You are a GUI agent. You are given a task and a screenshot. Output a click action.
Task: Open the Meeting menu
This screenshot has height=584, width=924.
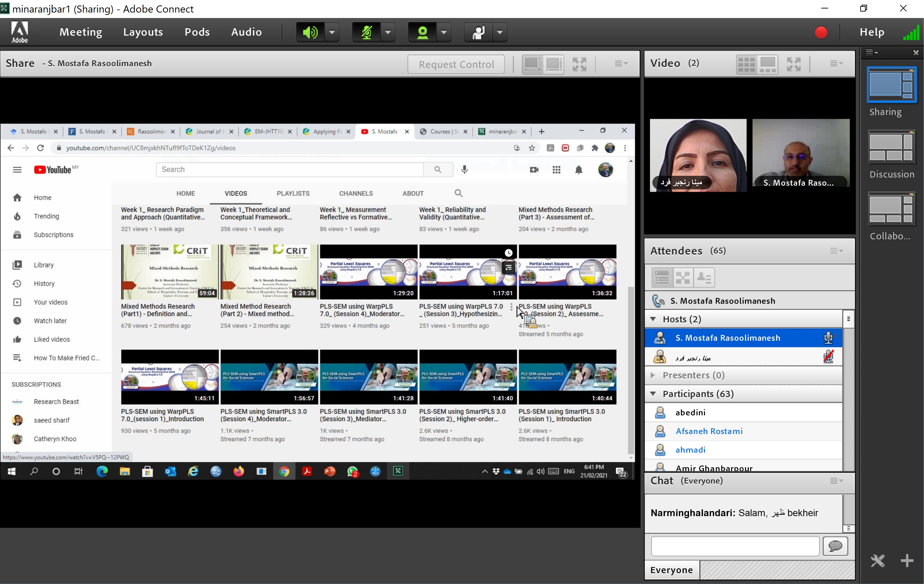click(81, 32)
